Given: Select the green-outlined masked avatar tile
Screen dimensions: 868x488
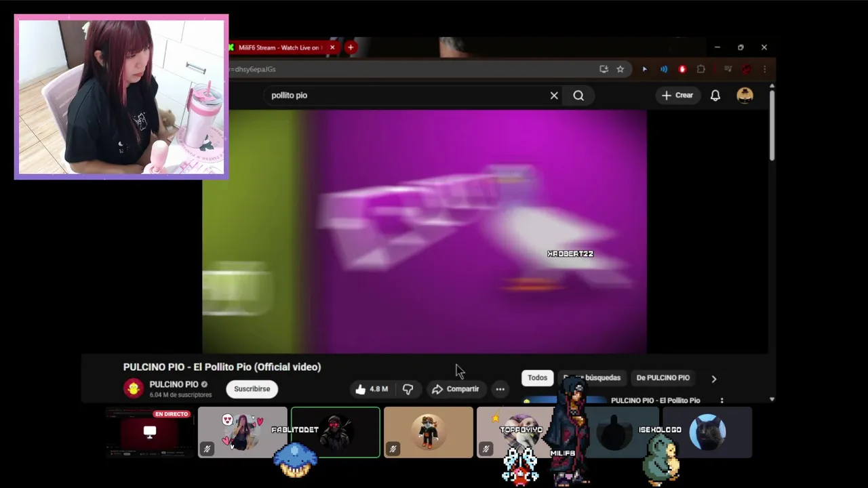Looking at the screenshot, I should [336, 432].
